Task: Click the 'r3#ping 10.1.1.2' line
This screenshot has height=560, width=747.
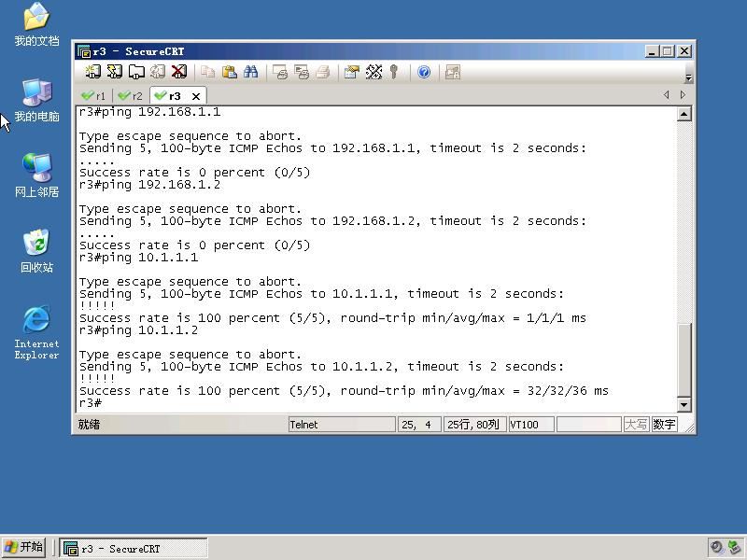Action: 138,330
